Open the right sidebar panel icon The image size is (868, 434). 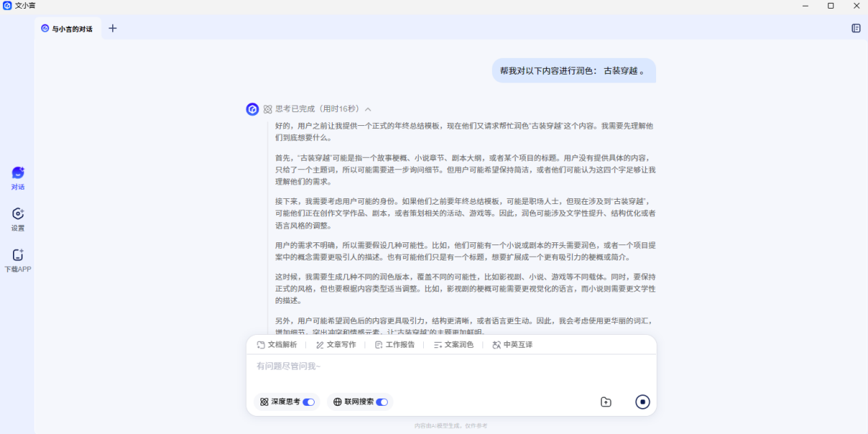pyautogui.click(x=856, y=28)
